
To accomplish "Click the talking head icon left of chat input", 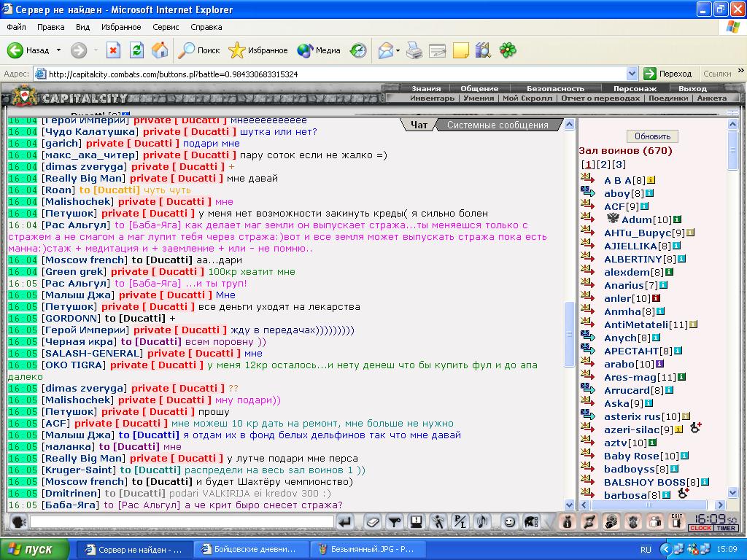I will [x=18, y=522].
